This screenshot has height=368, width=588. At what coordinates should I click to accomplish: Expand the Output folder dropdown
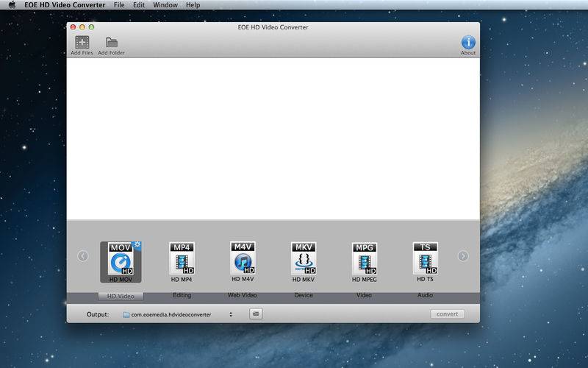[178, 315]
